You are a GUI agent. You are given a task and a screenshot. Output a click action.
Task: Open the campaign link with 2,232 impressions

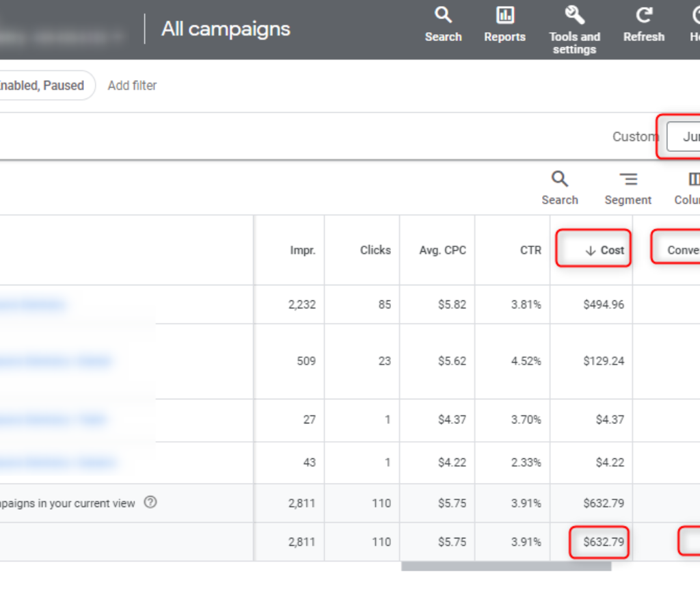point(34,304)
